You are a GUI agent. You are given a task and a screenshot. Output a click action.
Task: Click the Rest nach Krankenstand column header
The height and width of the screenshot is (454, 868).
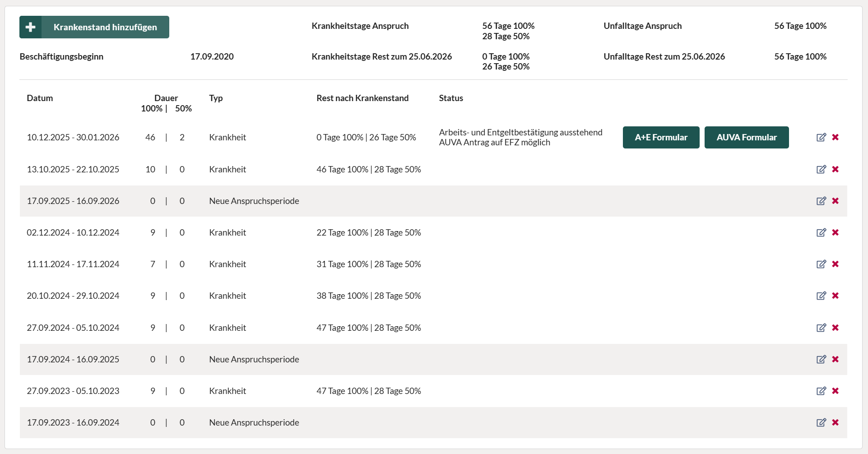[x=362, y=98]
